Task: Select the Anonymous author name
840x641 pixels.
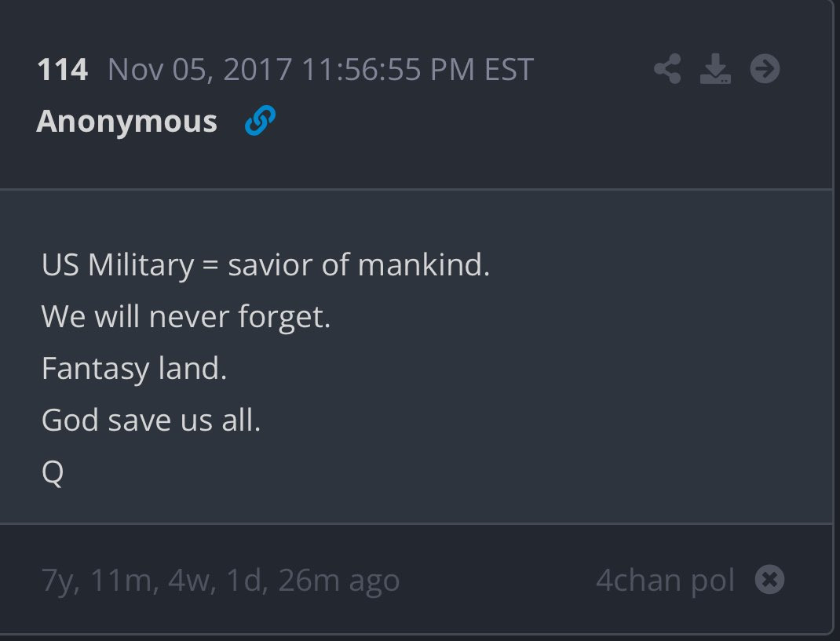Action: 126,122
